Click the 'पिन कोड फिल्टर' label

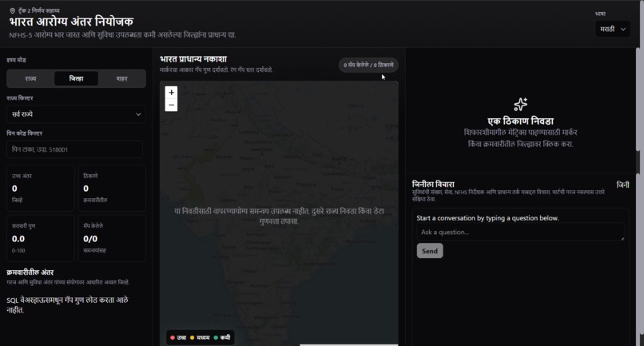24,133
